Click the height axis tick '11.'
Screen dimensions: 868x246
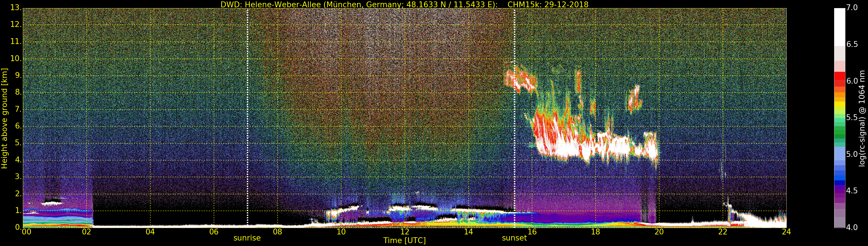tap(16, 41)
